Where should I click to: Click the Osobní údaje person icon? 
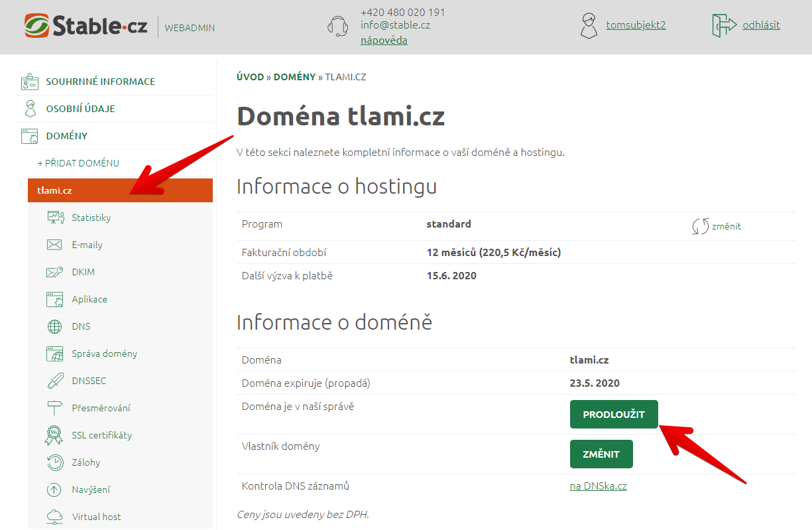(30, 109)
